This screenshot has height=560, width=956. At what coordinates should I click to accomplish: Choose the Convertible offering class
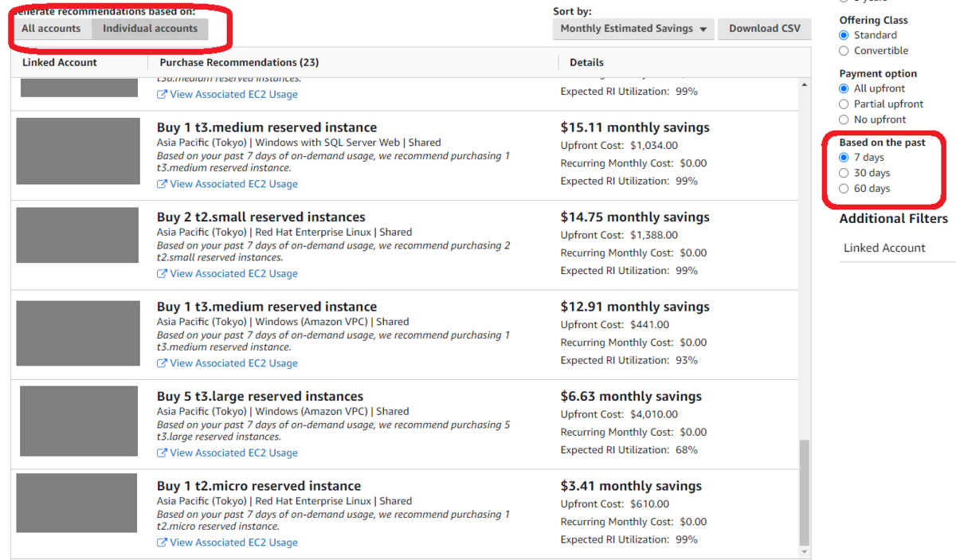844,51
